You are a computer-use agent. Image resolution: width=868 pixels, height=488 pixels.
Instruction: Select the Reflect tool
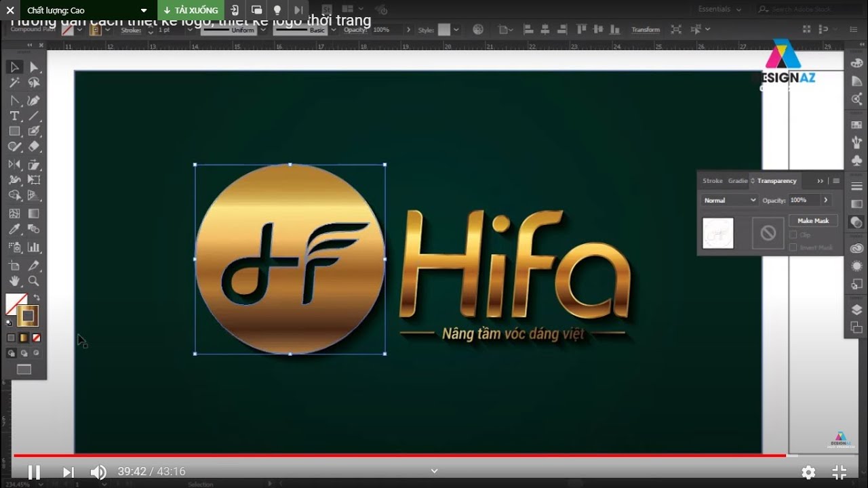coord(14,165)
